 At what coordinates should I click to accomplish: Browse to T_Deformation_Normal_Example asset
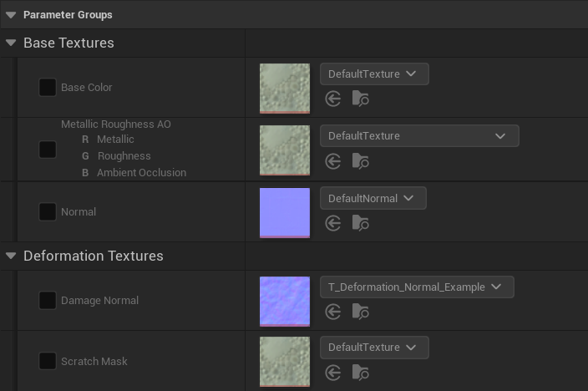[360, 312]
